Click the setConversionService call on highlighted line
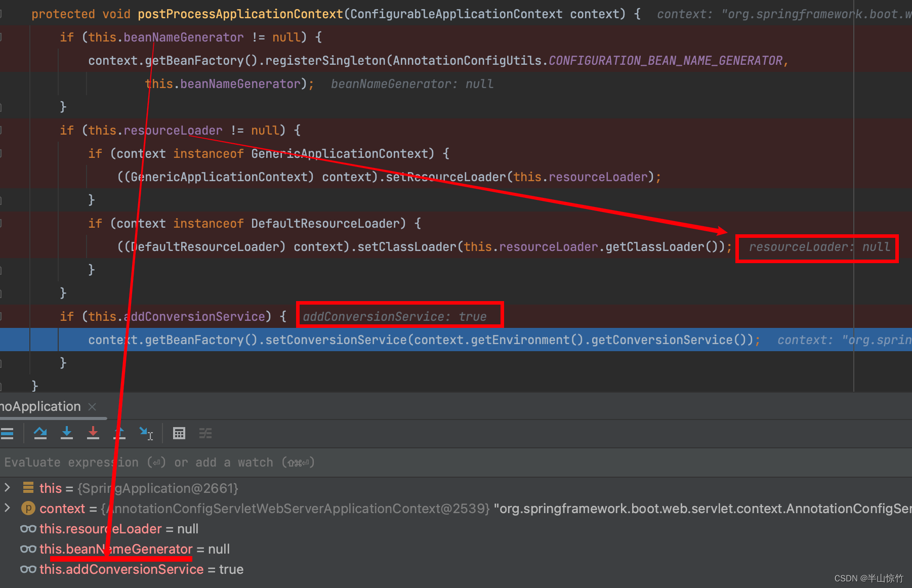 (x=336, y=340)
